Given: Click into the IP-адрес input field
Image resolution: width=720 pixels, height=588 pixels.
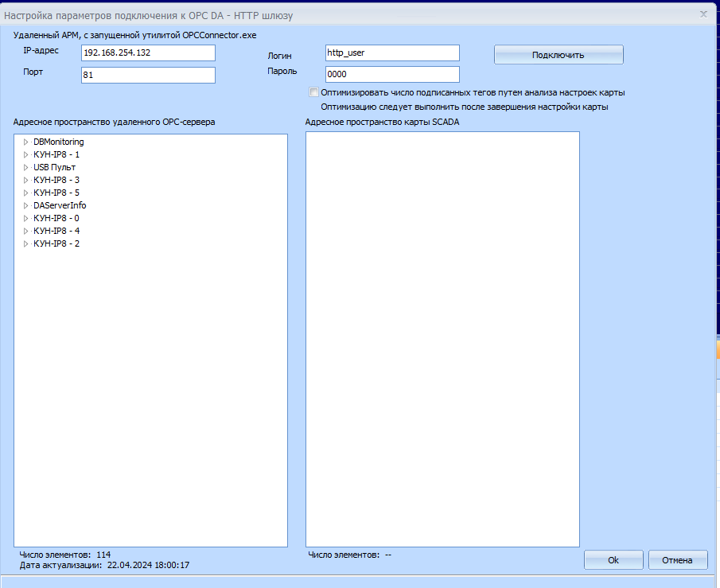Looking at the screenshot, I should 148,53.
